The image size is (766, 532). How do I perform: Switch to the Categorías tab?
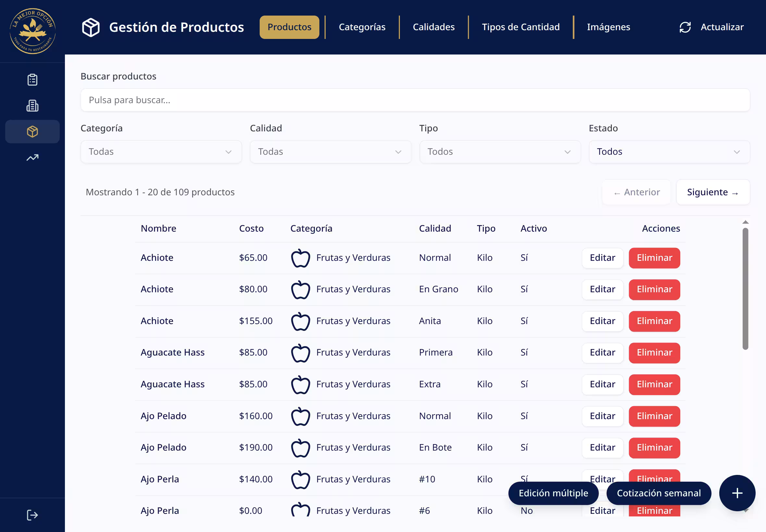(362, 27)
